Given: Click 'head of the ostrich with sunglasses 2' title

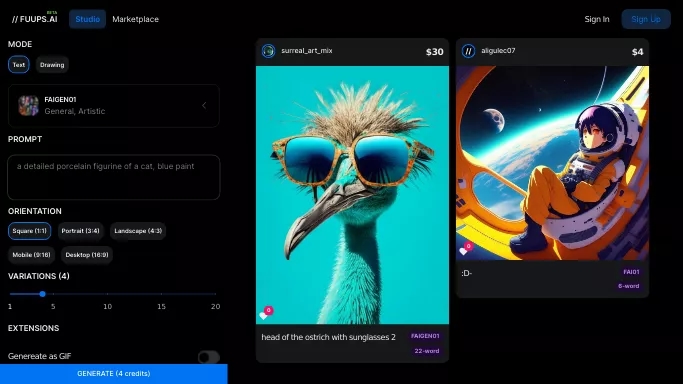Looking at the screenshot, I should tap(328, 337).
